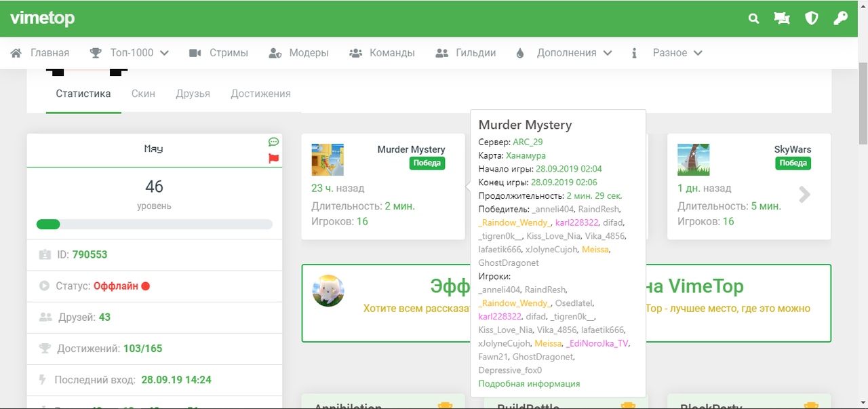Switch to the Достижения tab

[260, 94]
